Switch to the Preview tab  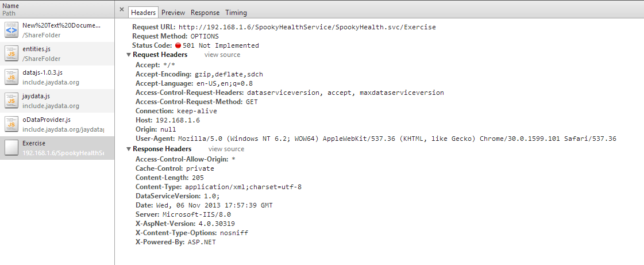point(173,13)
